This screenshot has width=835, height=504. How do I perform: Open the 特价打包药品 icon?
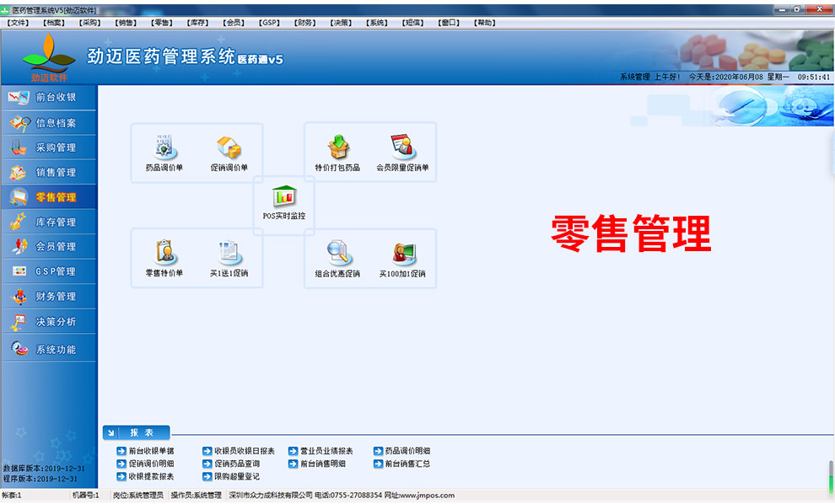coord(337,153)
